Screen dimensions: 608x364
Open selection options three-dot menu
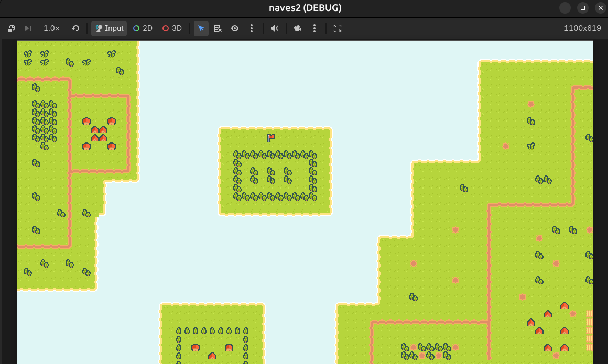252,28
